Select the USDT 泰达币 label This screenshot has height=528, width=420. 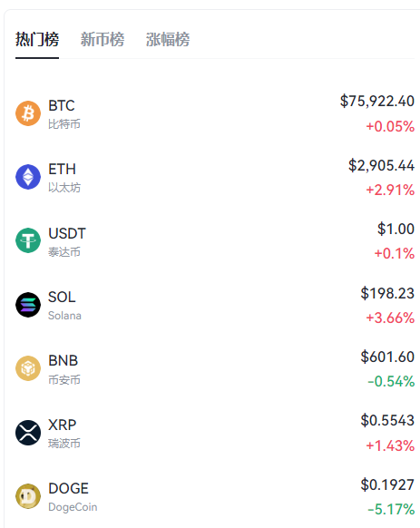pos(67,242)
